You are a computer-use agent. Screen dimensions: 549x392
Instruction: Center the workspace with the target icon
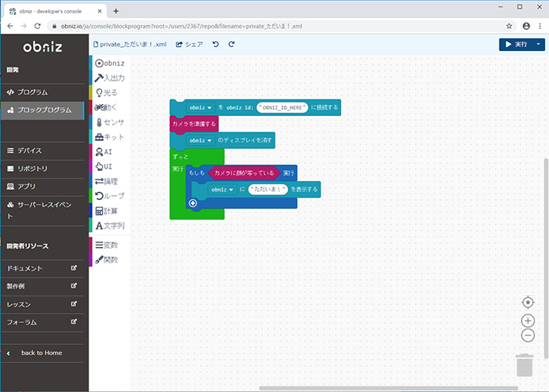528,303
